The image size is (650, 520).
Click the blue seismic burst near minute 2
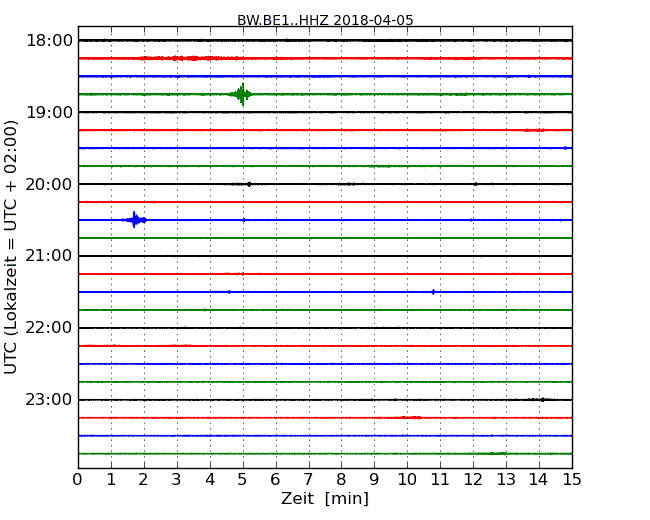[x=134, y=220]
